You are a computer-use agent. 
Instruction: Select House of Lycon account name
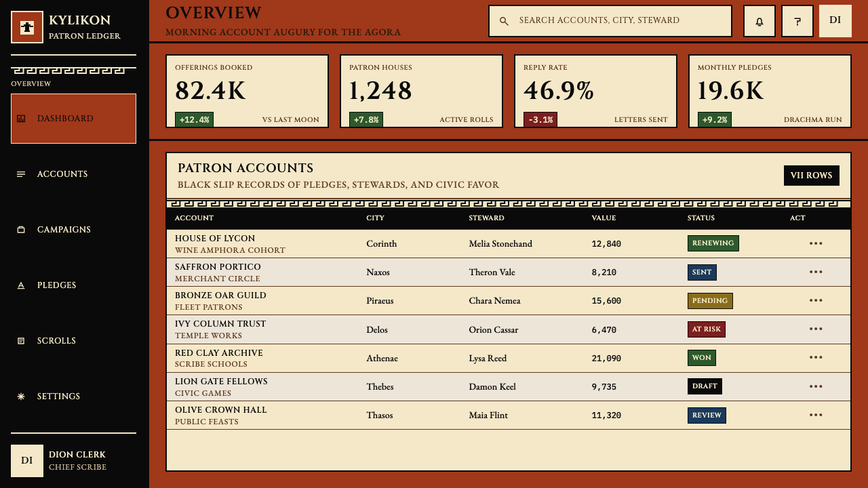click(x=215, y=239)
